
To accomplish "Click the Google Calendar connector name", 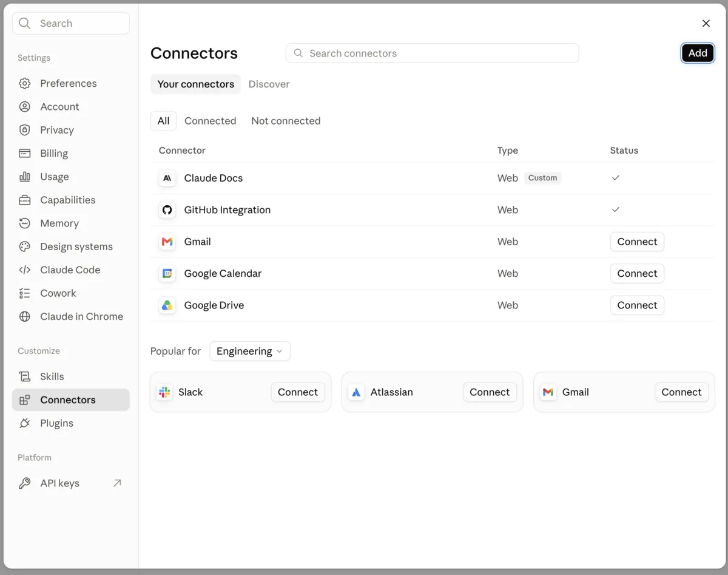I will 223,274.
